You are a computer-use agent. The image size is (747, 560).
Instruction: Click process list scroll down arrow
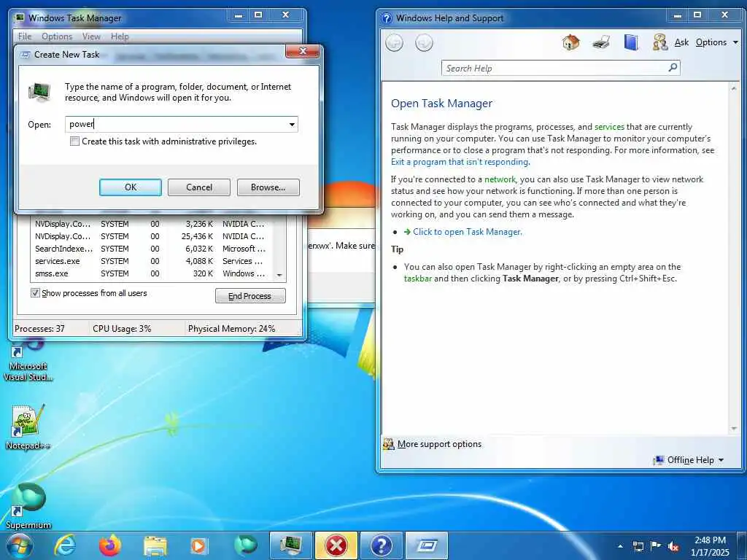pos(279,275)
